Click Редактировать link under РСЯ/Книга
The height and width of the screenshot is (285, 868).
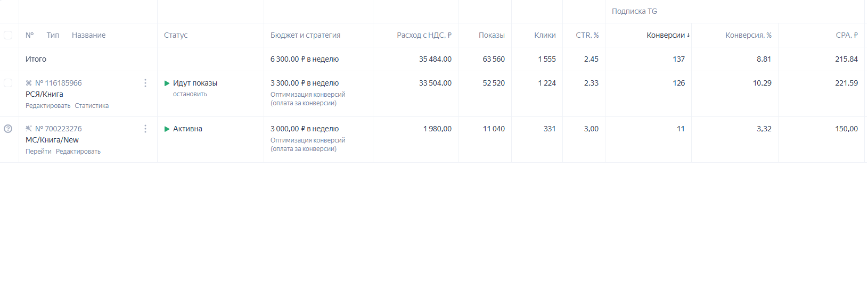coord(48,106)
